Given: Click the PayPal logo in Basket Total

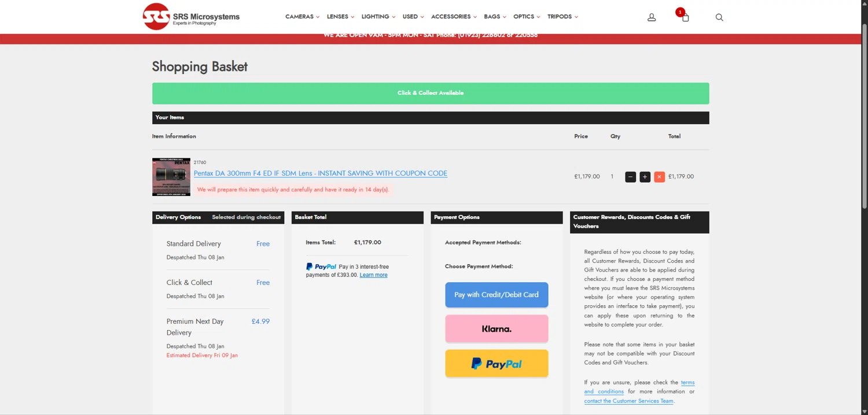Looking at the screenshot, I should pos(321,267).
